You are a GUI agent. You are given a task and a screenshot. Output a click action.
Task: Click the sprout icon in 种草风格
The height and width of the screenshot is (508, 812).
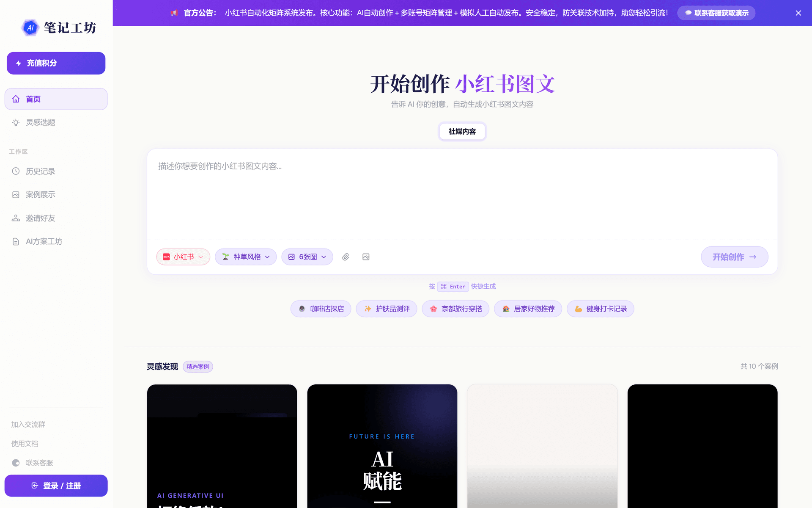[x=225, y=257]
